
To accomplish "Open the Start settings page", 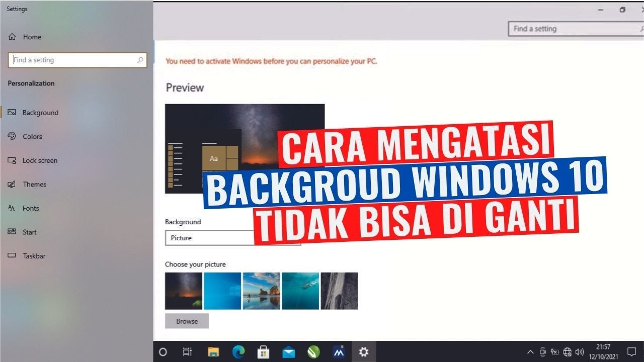I will (30, 232).
